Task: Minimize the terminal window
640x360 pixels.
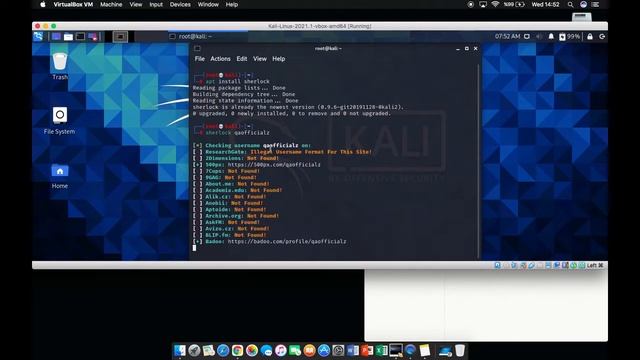Action: (458, 49)
